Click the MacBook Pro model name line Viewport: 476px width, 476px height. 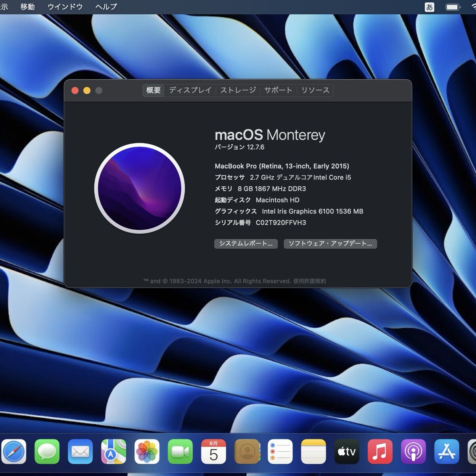(282, 166)
